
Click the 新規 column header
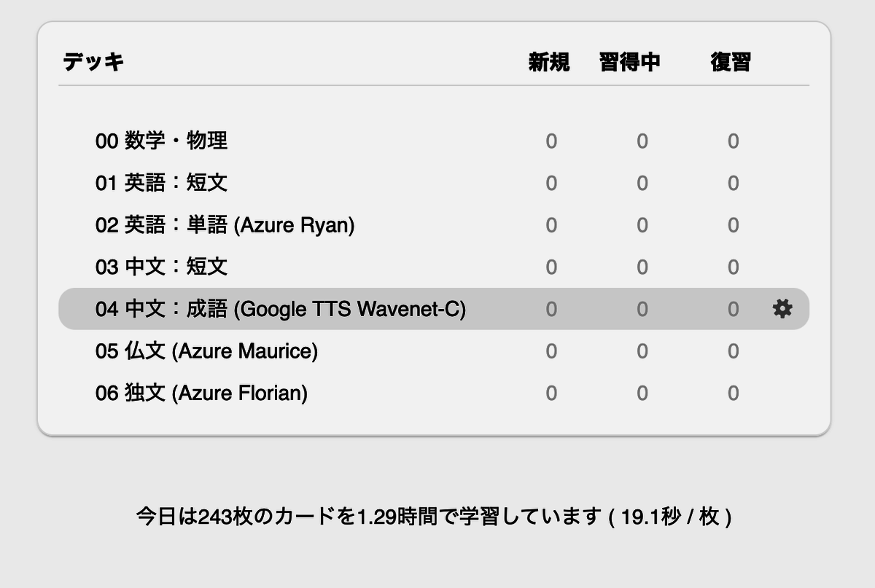pos(549,62)
